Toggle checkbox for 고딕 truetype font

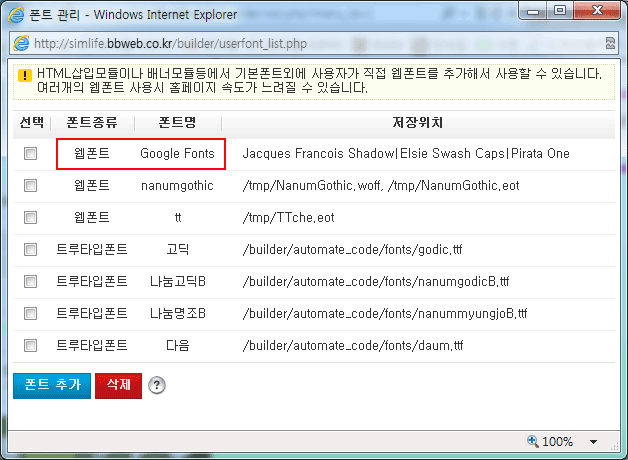coord(31,250)
